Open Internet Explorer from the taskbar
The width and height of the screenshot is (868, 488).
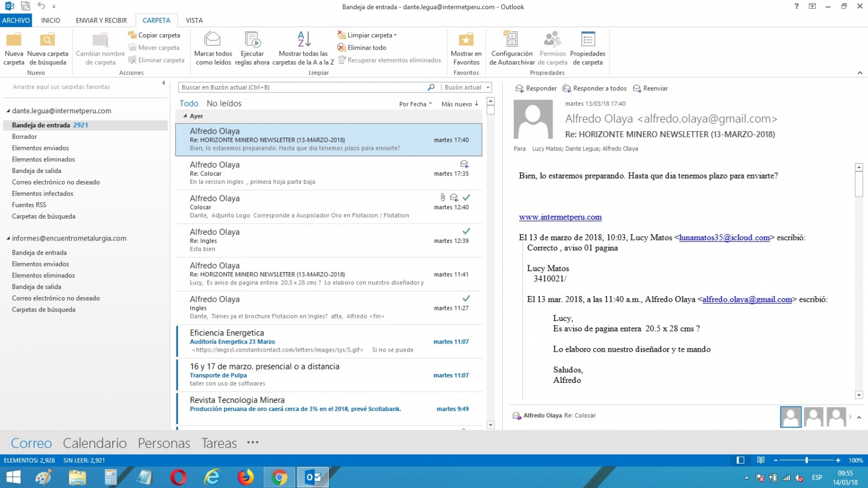click(212, 477)
